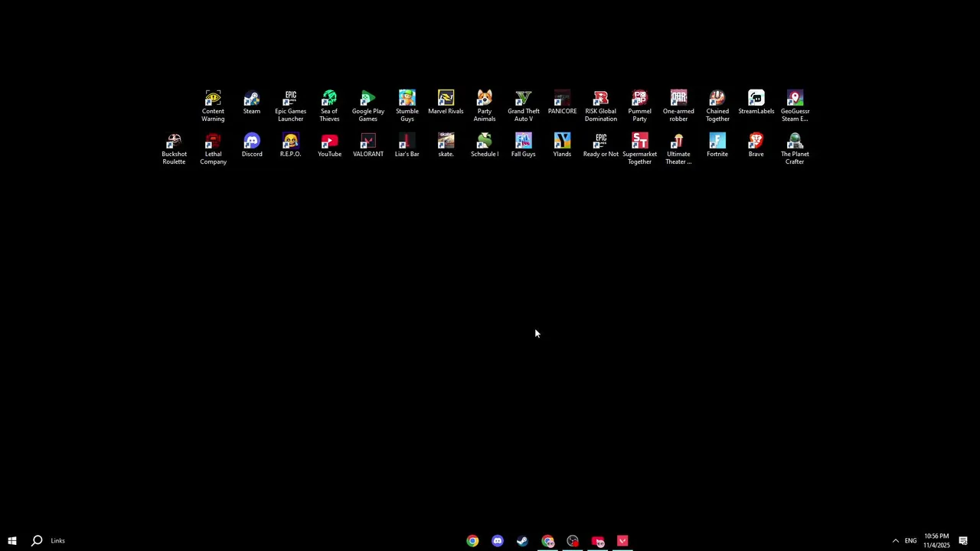Image resolution: width=980 pixels, height=551 pixels.
Task: Click the PANICORE desktop shortcut
Action: [562, 103]
